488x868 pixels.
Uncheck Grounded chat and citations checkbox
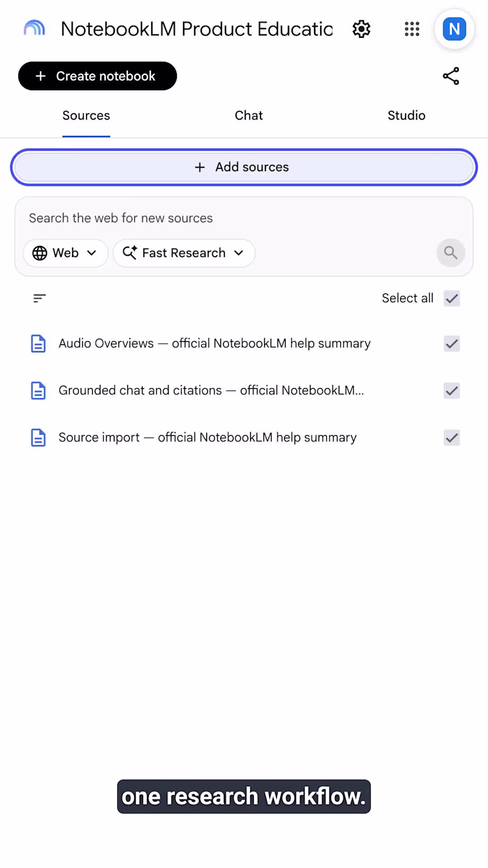pyautogui.click(x=451, y=391)
